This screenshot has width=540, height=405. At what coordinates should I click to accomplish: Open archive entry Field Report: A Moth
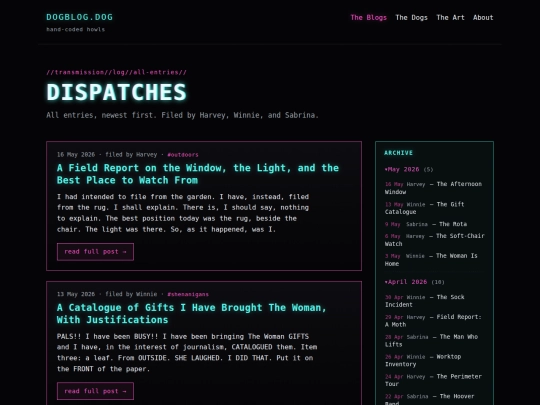[433, 321]
